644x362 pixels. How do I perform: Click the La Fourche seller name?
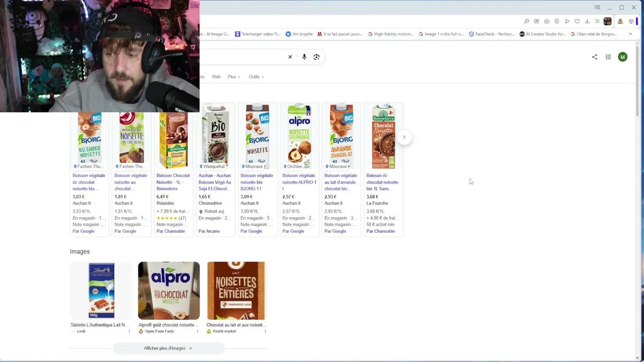[377, 204]
